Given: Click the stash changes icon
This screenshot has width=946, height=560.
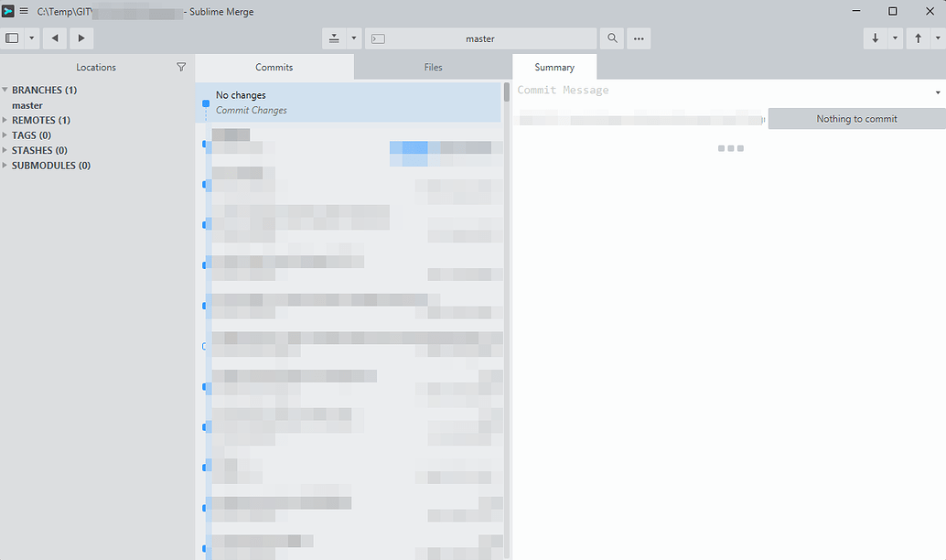Looking at the screenshot, I should click(x=334, y=38).
